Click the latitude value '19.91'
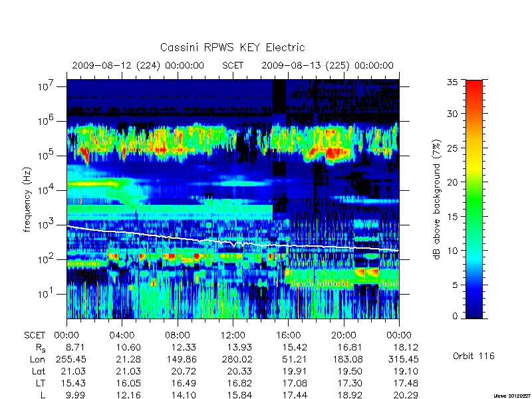 295,371
